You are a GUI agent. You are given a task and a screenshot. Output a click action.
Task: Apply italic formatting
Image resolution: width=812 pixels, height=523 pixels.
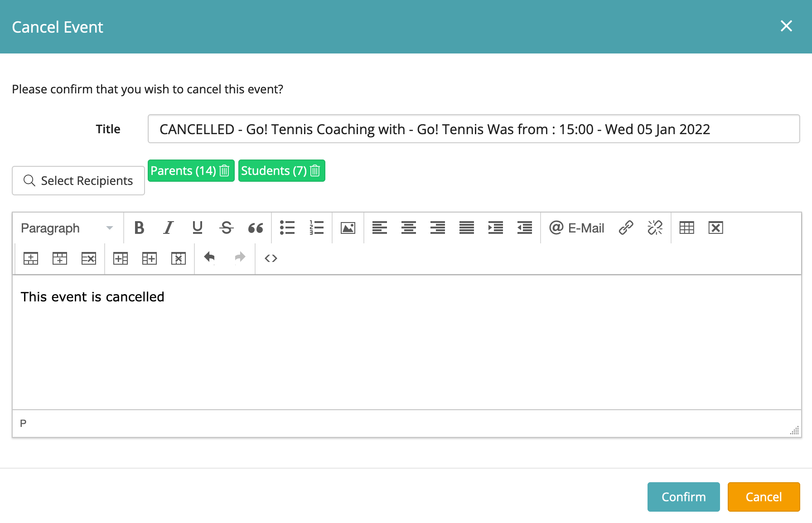point(168,228)
